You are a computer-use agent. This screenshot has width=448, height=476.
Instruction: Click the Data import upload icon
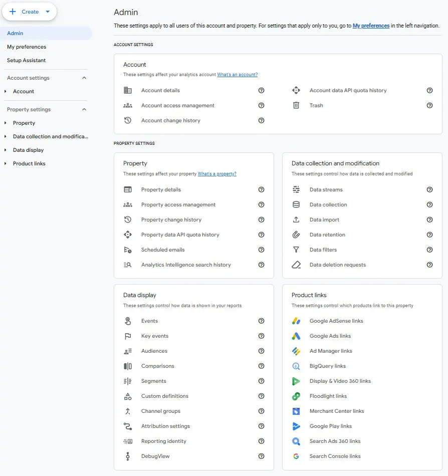pyautogui.click(x=296, y=220)
